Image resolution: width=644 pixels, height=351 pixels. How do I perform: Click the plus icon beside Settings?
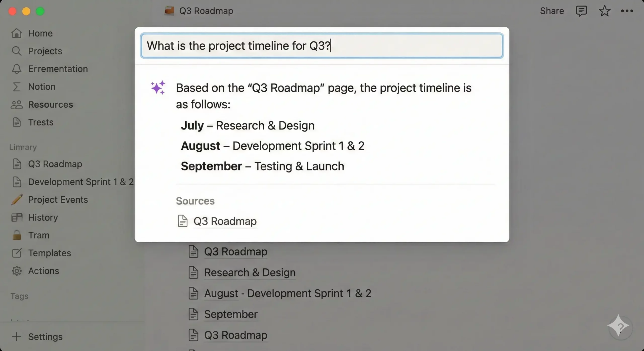pyautogui.click(x=17, y=337)
